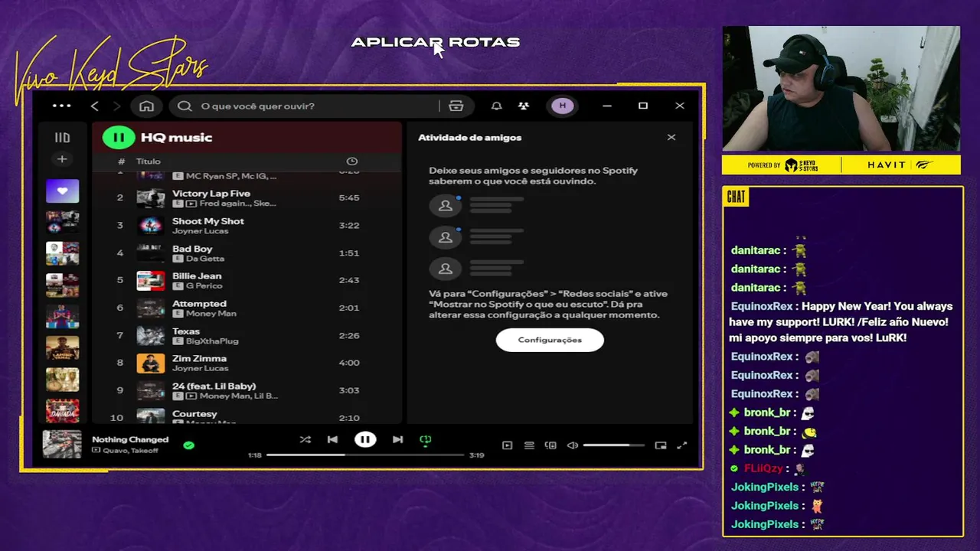The image size is (980, 551).
Task: Click the Zim Zimma cover thumbnail
Action: [151, 364]
